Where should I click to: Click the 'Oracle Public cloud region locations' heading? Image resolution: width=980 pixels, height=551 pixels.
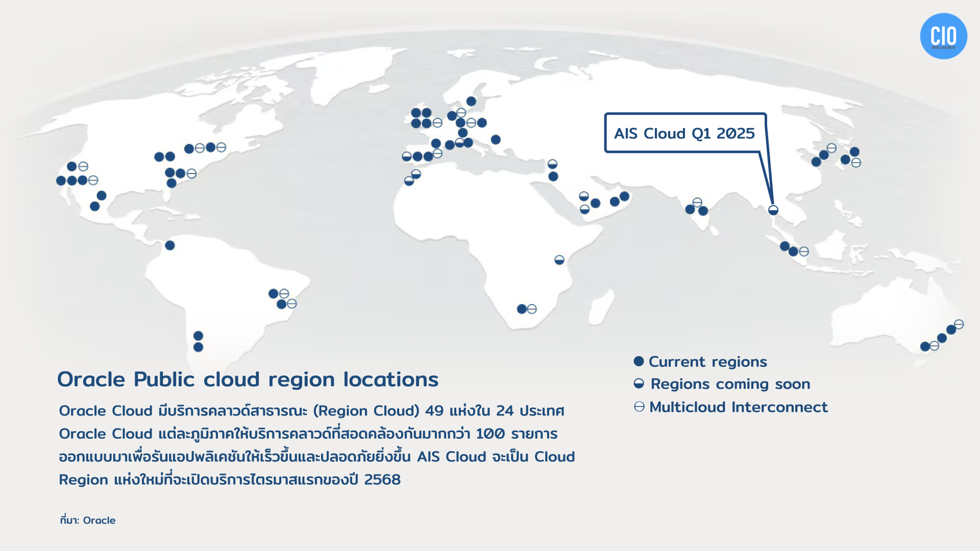(248, 380)
